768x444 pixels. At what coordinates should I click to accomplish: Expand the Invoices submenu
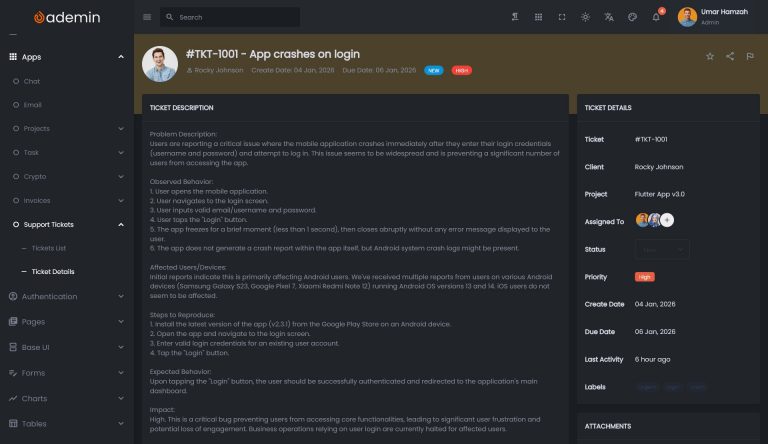pyautogui.click(x=120, y=200)
